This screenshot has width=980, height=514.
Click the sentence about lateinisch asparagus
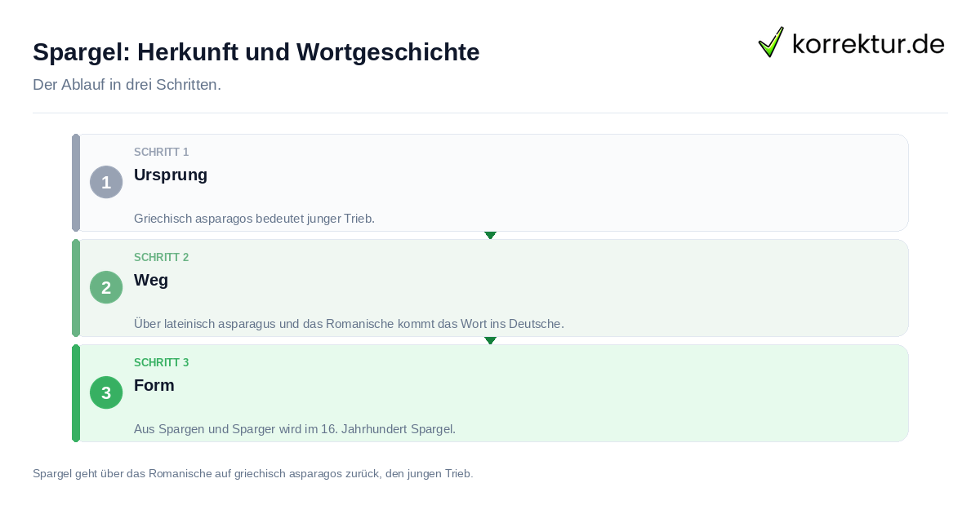point(349,324)
